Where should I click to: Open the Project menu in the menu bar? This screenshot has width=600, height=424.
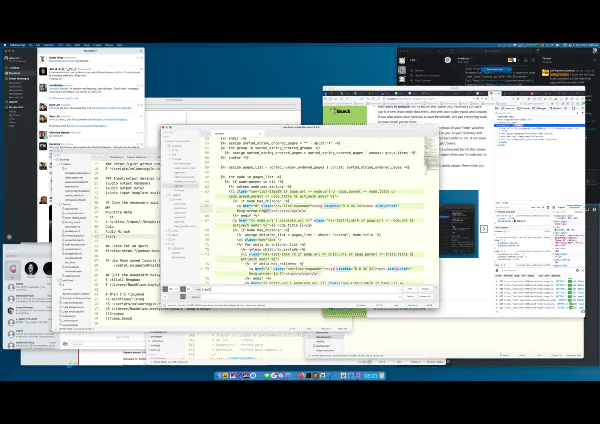point(97,45)
